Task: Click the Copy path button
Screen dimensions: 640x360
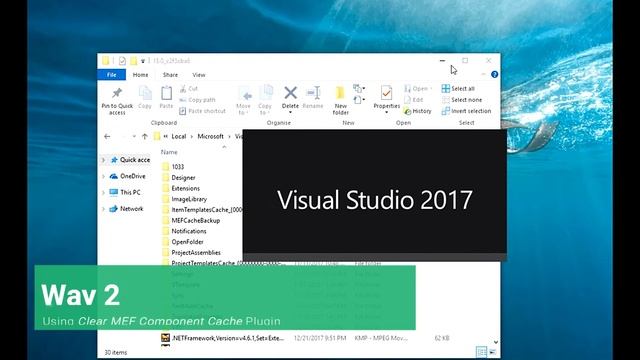Action: pyautogui.click(x=198, y=100)
